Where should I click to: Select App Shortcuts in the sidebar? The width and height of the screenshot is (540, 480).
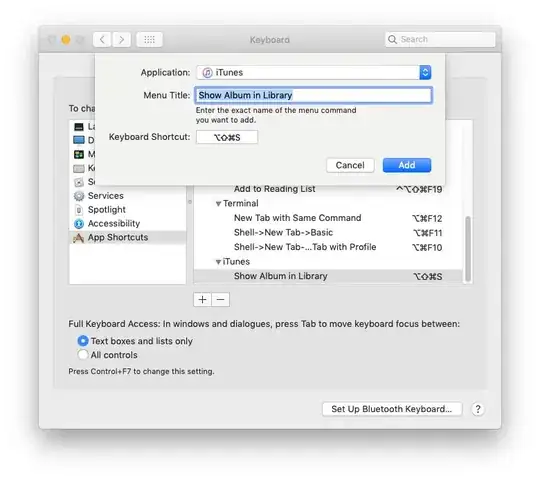(x=128, y=237)
